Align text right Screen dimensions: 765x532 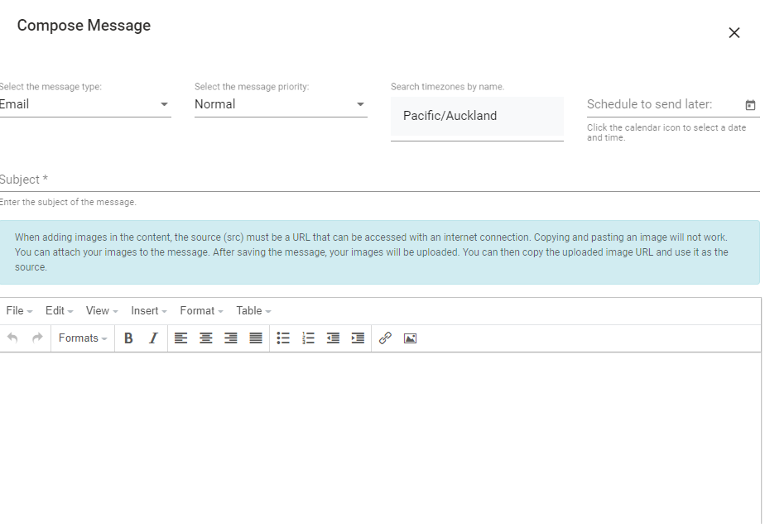[231, 338]
